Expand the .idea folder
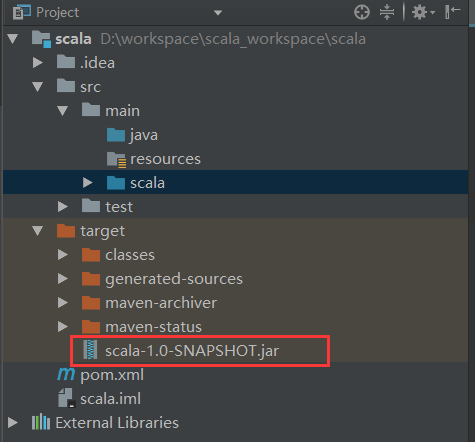This screenshot has height=442, width=475. pyautogui.click(x=37, y=63)
